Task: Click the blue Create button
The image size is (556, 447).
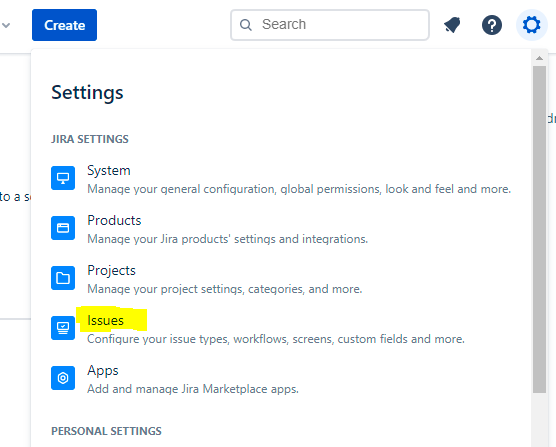Action: 64,25
